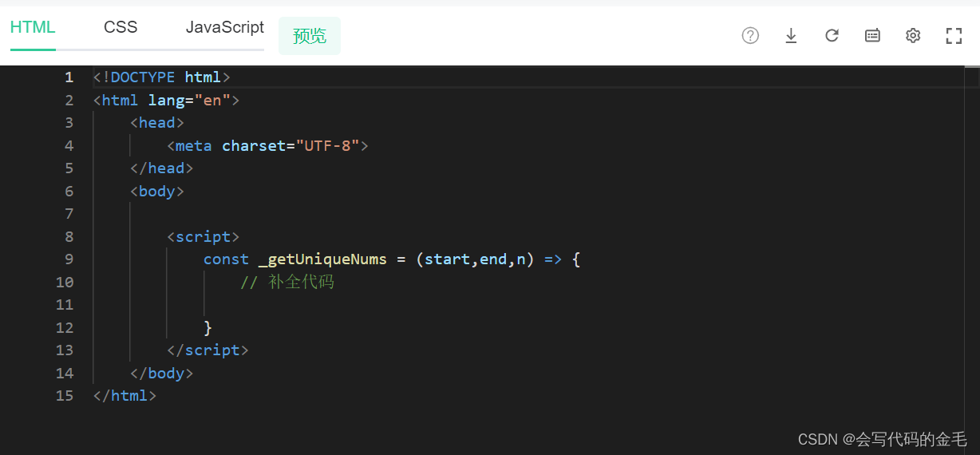980x455 pixels.
Task: Open the help question mark icon
Action: (750, 35)
